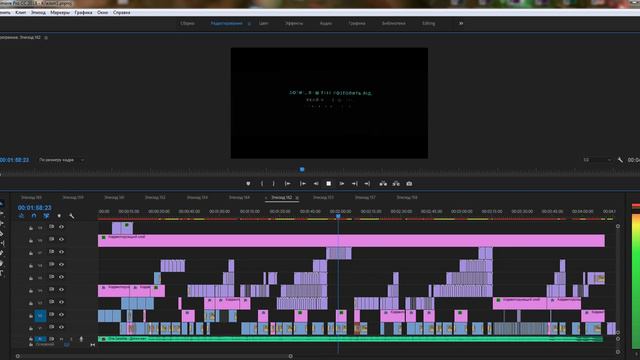Toggle track lock on V1

31,328
